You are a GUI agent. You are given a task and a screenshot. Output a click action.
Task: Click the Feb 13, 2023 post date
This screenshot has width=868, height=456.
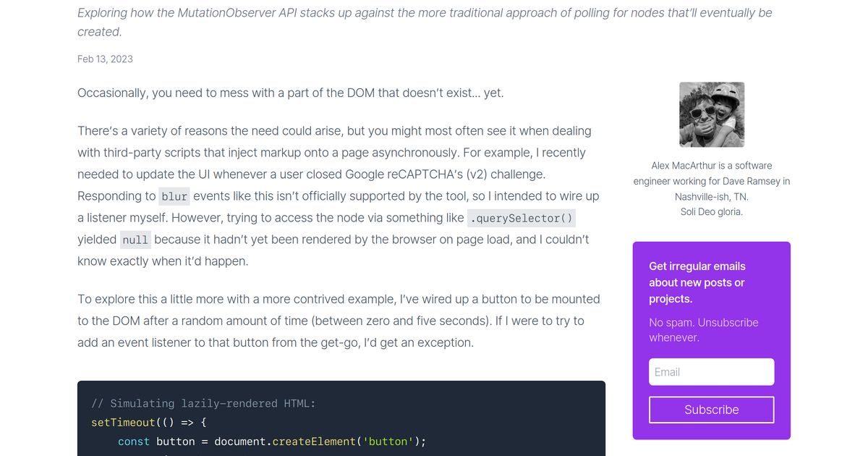105,59
